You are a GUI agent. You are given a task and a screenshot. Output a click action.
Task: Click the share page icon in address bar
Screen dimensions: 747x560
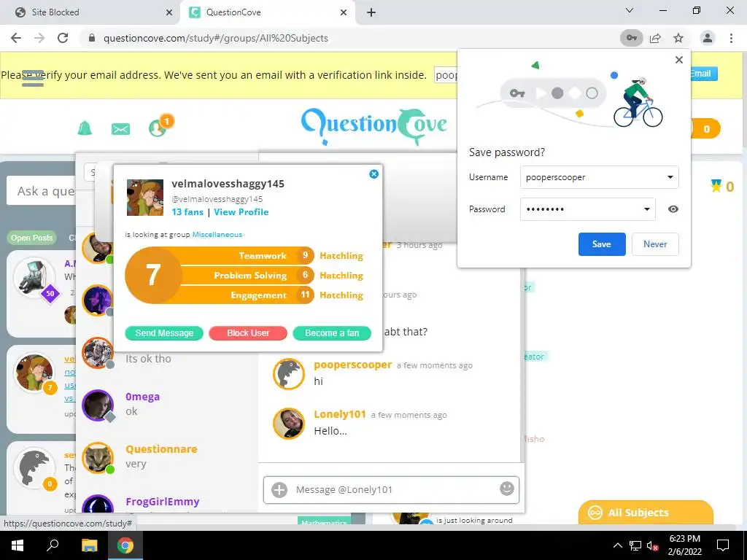point(656,38)
